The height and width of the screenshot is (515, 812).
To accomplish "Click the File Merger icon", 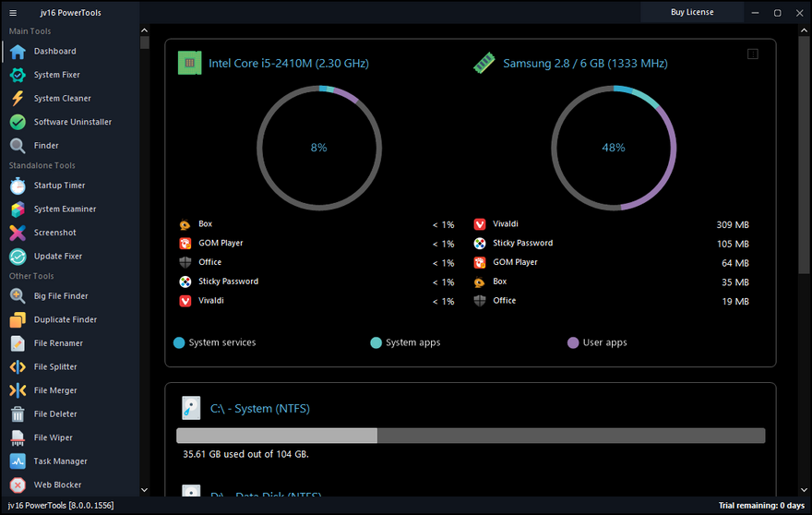I will [x=18, y=390].
